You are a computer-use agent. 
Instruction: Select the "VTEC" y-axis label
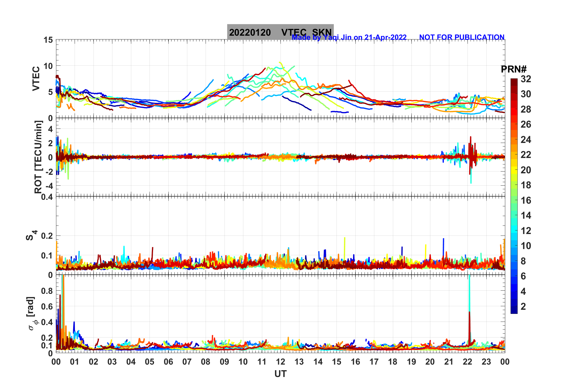[x=36, y=78]
